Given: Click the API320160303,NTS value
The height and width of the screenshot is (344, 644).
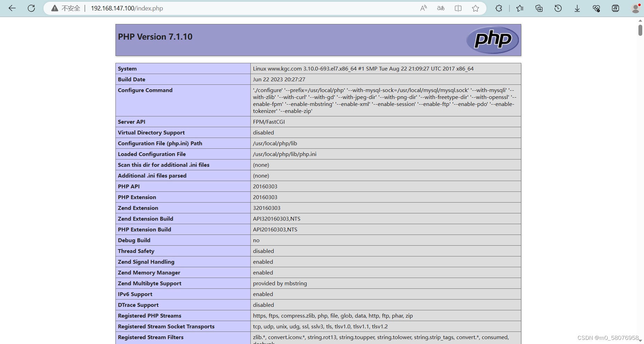Looking at the screenshot, I should (276, 219).
